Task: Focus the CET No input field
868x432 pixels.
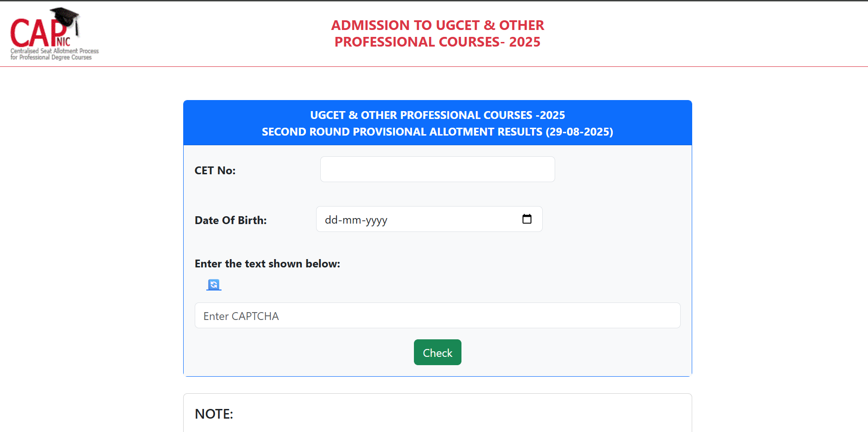Action: point(437,169)
